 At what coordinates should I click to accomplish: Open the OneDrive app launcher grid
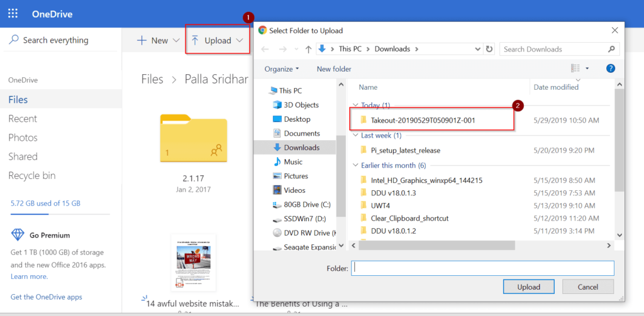13,14
